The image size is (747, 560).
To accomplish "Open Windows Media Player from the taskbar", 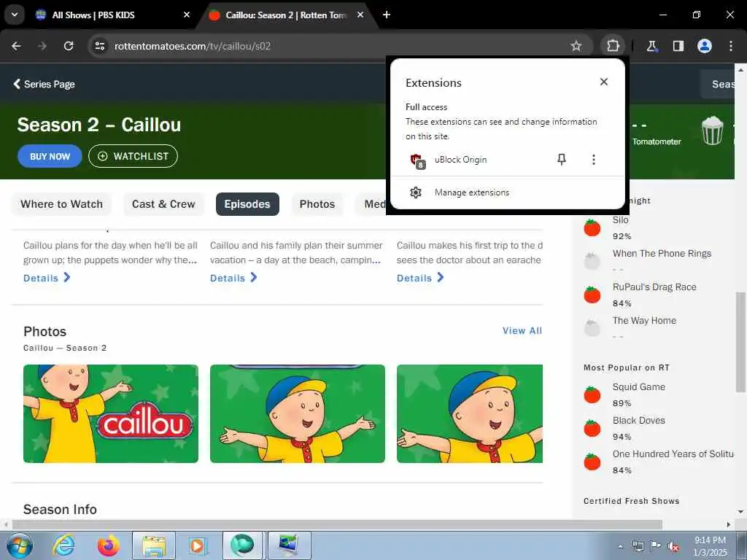I will click(x=197, y=545).
